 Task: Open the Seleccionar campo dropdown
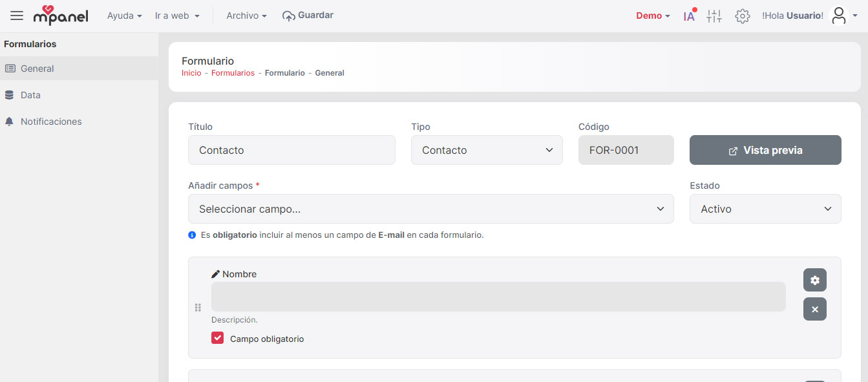[x=430, y=209]
